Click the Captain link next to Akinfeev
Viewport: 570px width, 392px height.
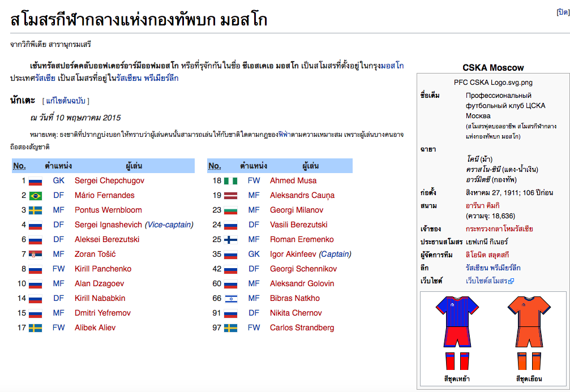[x=335, y=254]
